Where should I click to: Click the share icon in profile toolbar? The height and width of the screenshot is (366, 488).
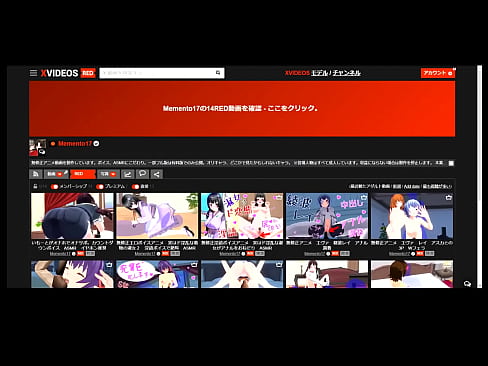click(157, 174)
